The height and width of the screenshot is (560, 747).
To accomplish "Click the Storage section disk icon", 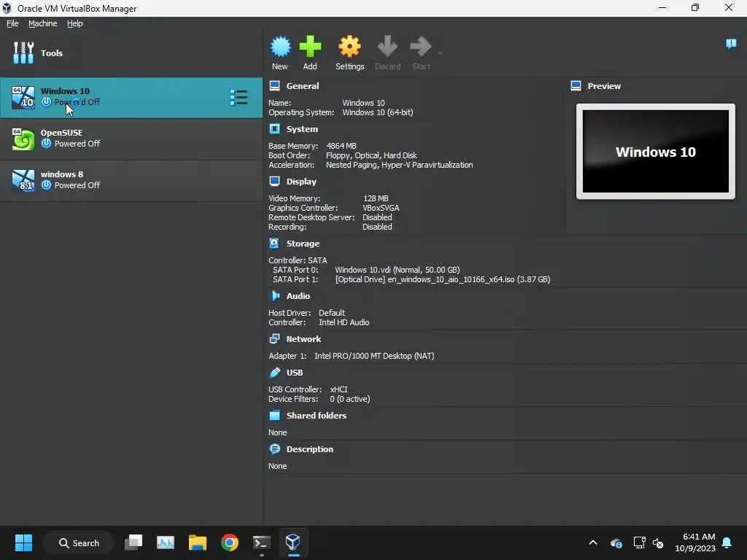I will pyautogui.click(x=274, y=244).
